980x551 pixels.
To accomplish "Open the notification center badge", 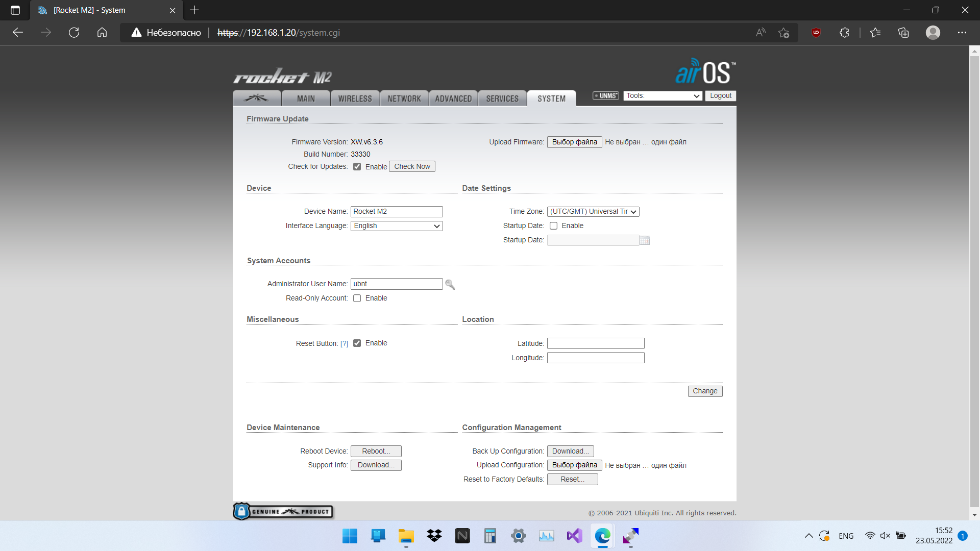I will point(963,536).
